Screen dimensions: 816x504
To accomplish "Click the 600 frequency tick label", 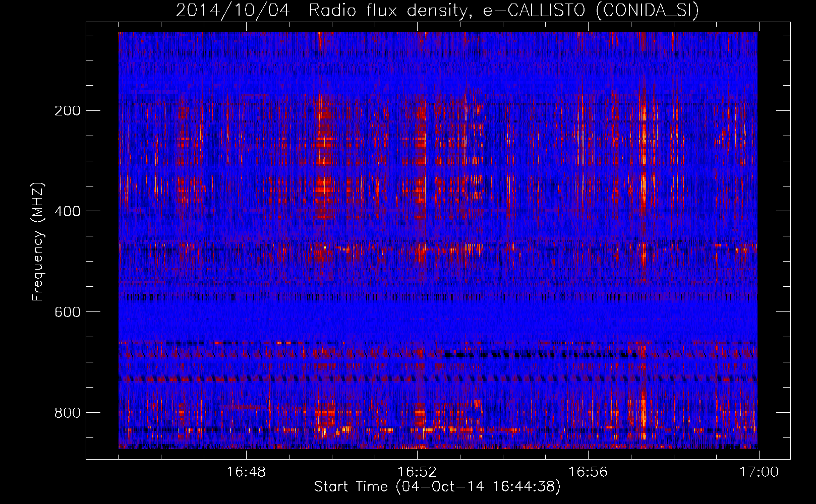I will point(68,312).
